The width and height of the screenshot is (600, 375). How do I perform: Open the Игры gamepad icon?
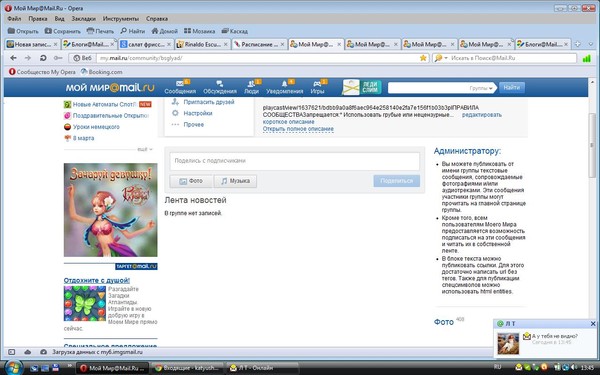click(317, 83)
